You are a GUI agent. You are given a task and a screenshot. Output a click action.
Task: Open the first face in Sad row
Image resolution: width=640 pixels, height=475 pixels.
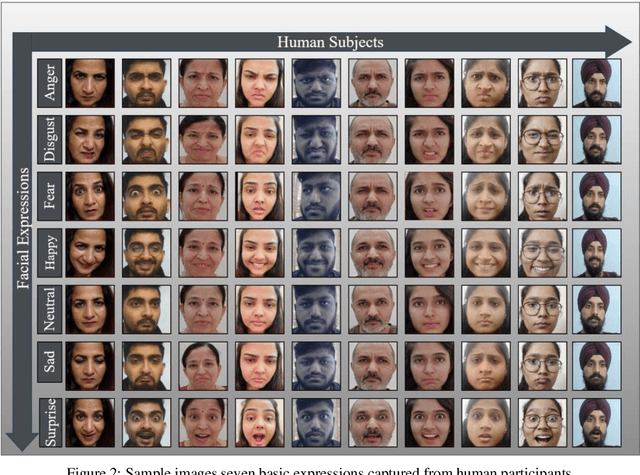[90, 366]
